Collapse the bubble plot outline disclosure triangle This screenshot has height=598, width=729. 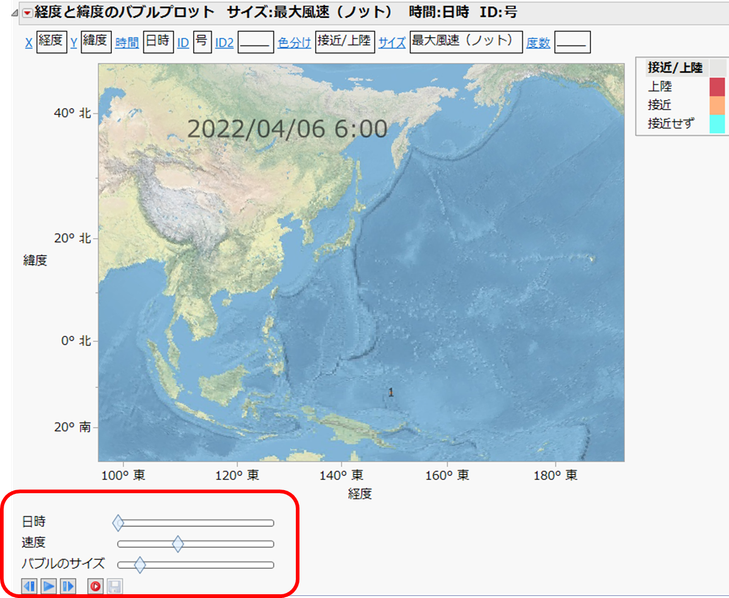[15, 13]
